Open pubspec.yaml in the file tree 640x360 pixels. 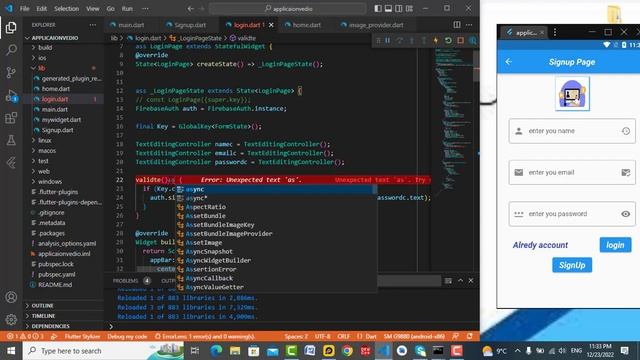click(56, 274)
